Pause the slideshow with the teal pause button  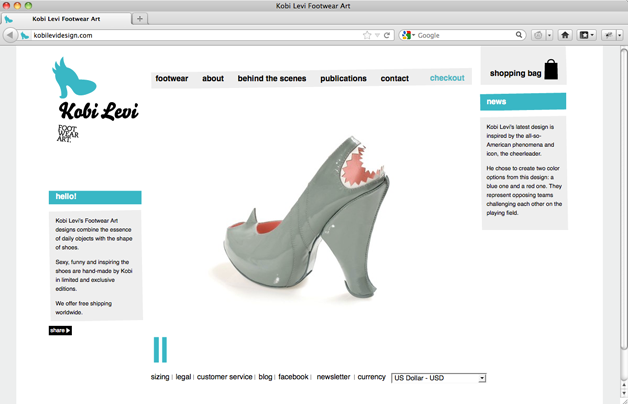coord(160,350)
